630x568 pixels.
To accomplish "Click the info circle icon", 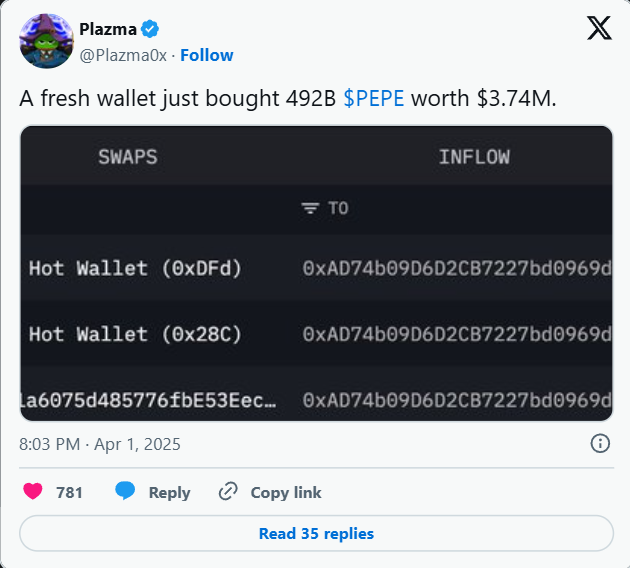I will pyautogui.click(x=600, y=443).
